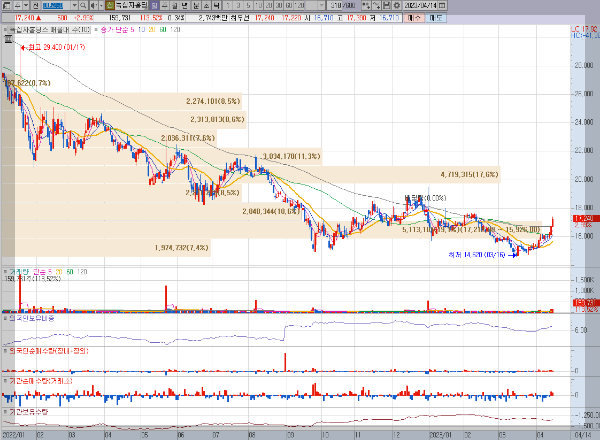Select the daily (일) period button
Image resolution: width=600 pixels, height=440 pixels.
tap(154, 5)
